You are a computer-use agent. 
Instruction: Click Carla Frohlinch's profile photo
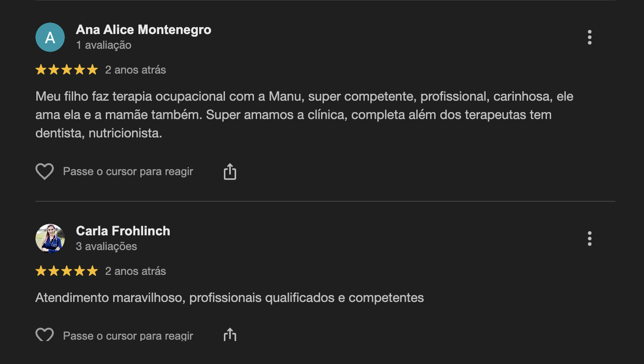click(50, 239)
